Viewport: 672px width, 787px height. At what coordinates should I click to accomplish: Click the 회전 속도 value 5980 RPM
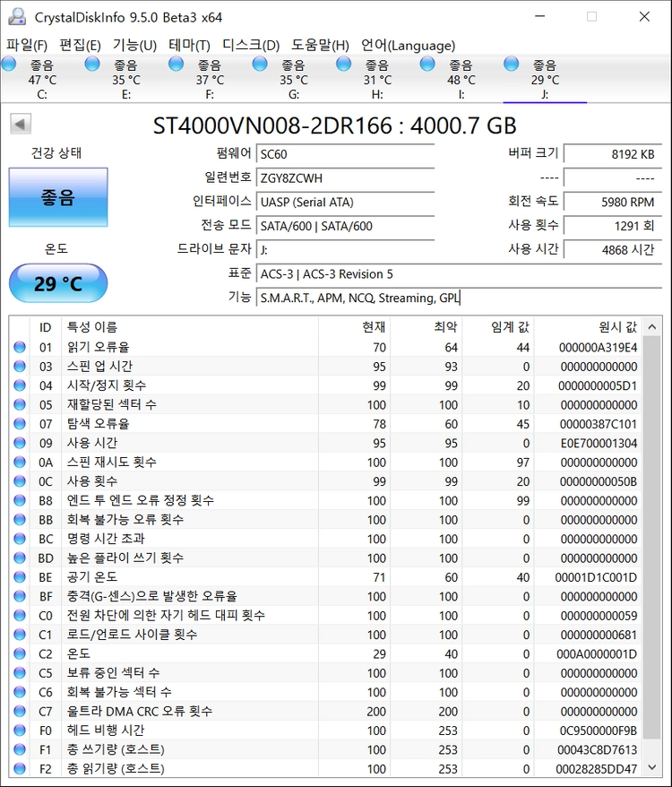613,202
